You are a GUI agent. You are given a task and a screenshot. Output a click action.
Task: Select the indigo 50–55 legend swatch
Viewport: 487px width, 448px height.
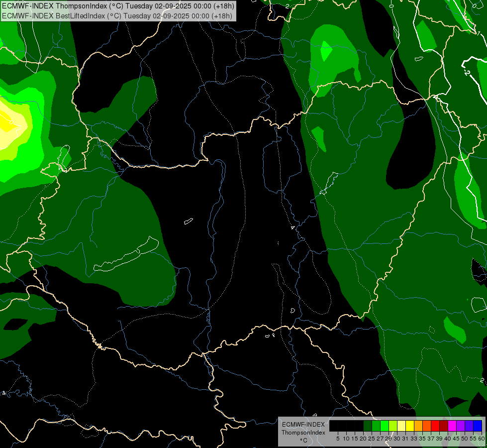469,426
